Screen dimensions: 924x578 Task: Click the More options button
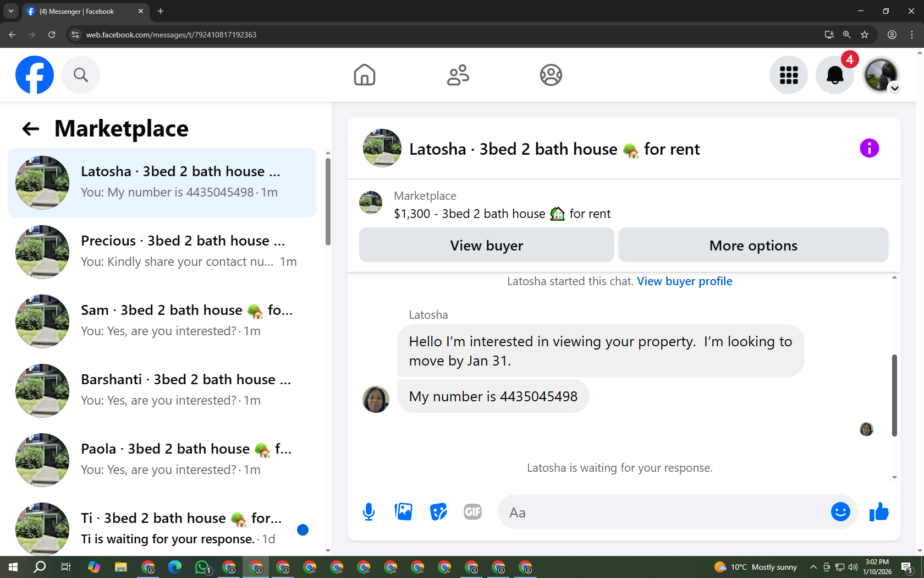[753, 245]
